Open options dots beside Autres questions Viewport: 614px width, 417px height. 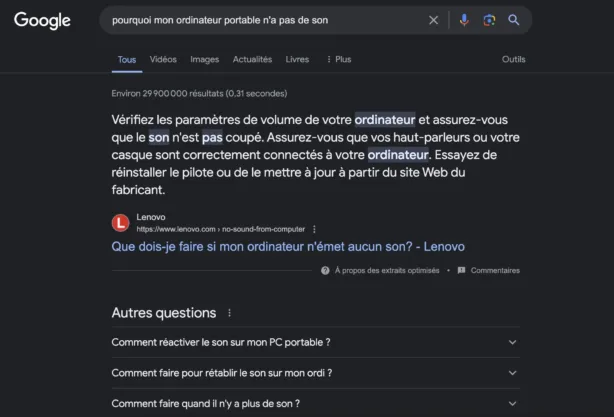[x=229, y=313]
